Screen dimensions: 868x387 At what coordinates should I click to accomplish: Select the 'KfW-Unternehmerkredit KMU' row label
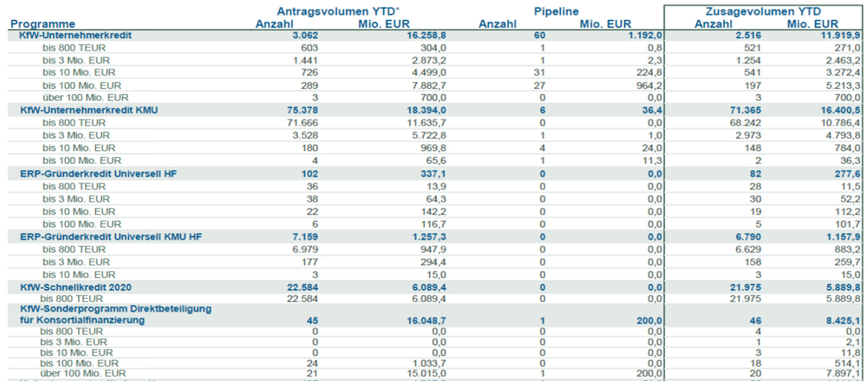[89, 110]
